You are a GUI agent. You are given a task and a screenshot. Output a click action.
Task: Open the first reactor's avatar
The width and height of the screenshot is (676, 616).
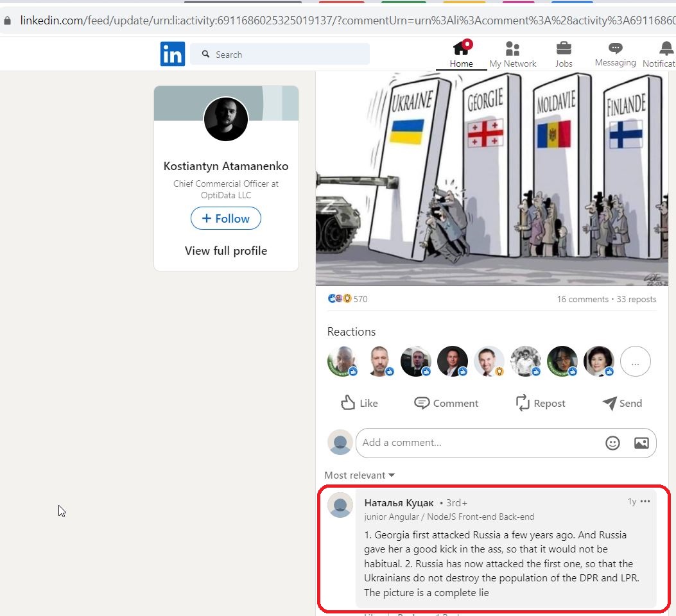click(343, 361)
